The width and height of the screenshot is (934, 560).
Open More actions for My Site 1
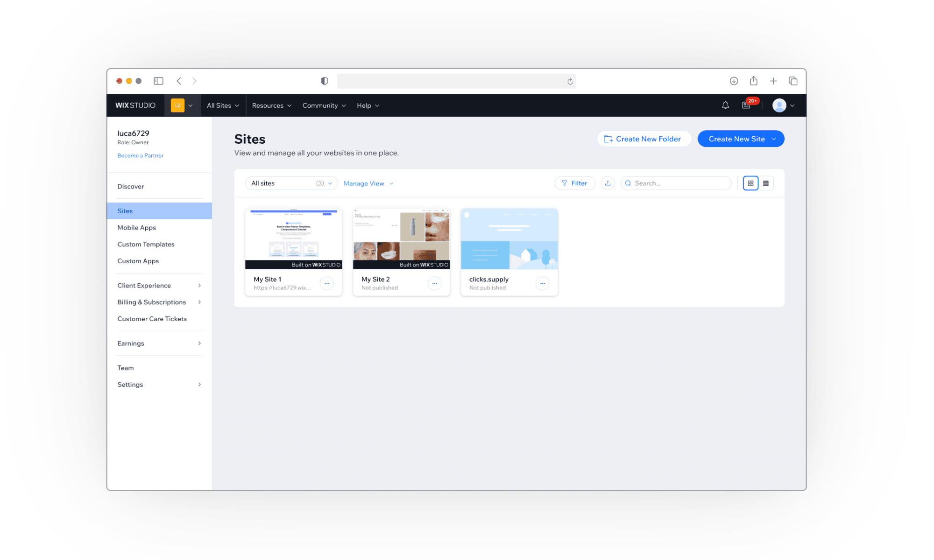click(x=327, y=283)
